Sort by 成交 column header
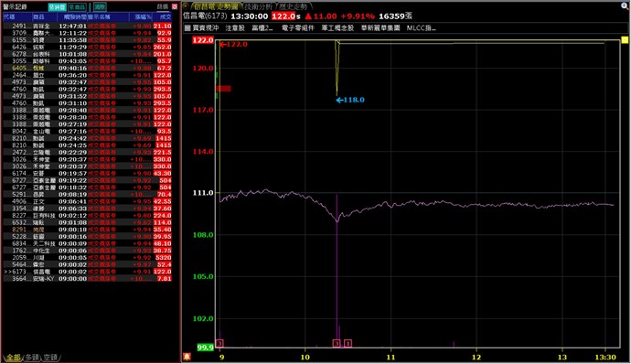This screenshot has height=364, width=631. tap(162, 16)
